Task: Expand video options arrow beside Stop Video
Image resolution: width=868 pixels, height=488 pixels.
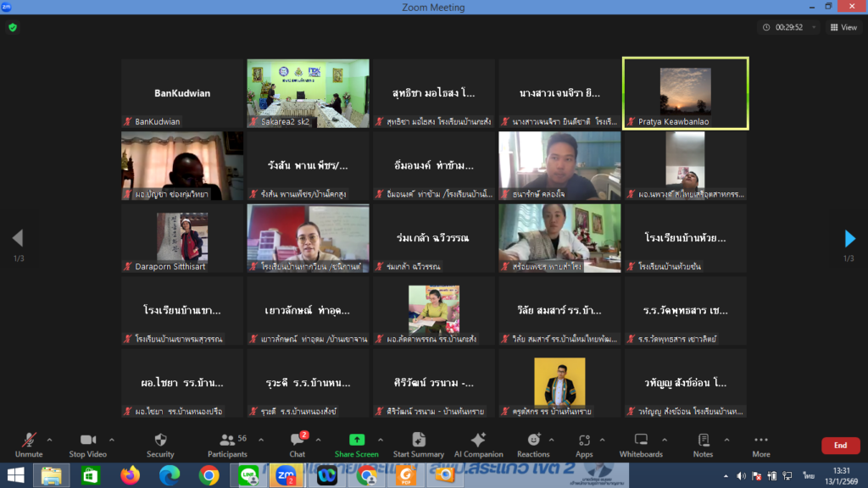Action: click(112, 440)
